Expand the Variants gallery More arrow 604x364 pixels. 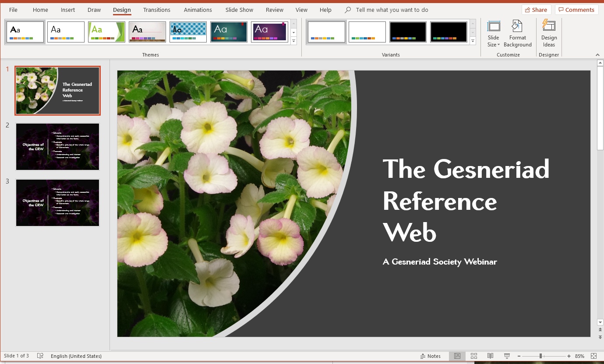click(x=473, y=41)
